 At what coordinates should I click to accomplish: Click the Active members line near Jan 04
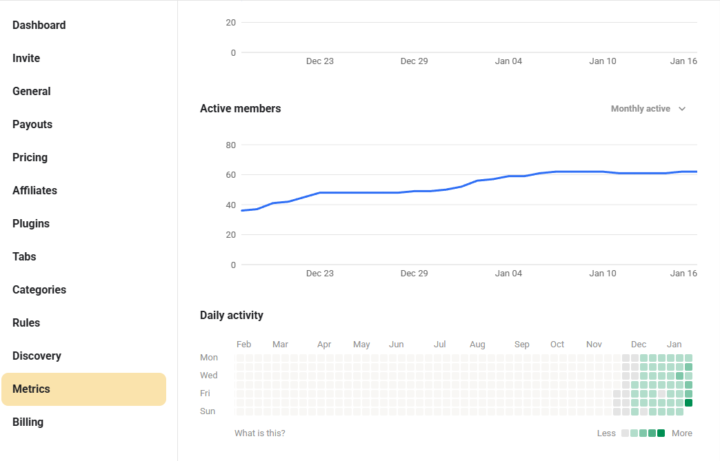point(508,177)
